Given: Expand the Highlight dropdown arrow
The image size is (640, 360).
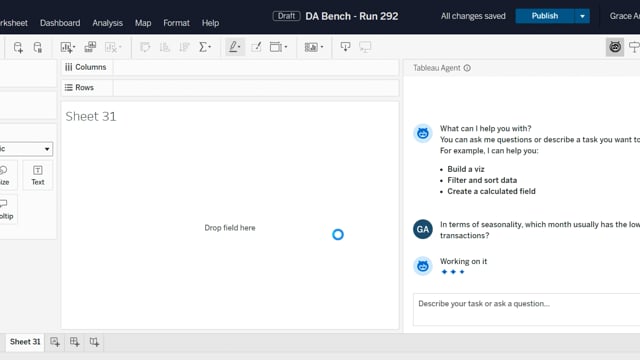Looking at the screenshot, I should (239, 47).
